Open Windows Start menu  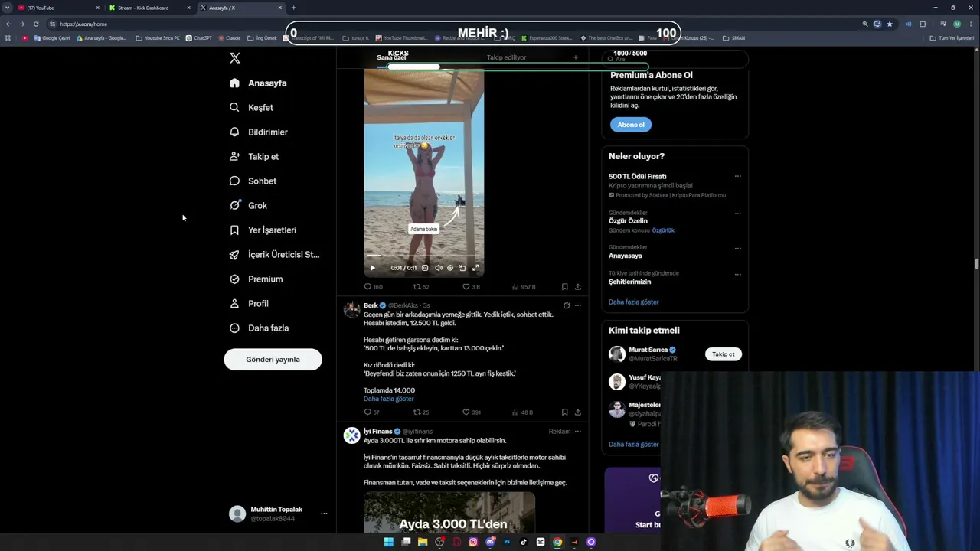click(389, 542)
